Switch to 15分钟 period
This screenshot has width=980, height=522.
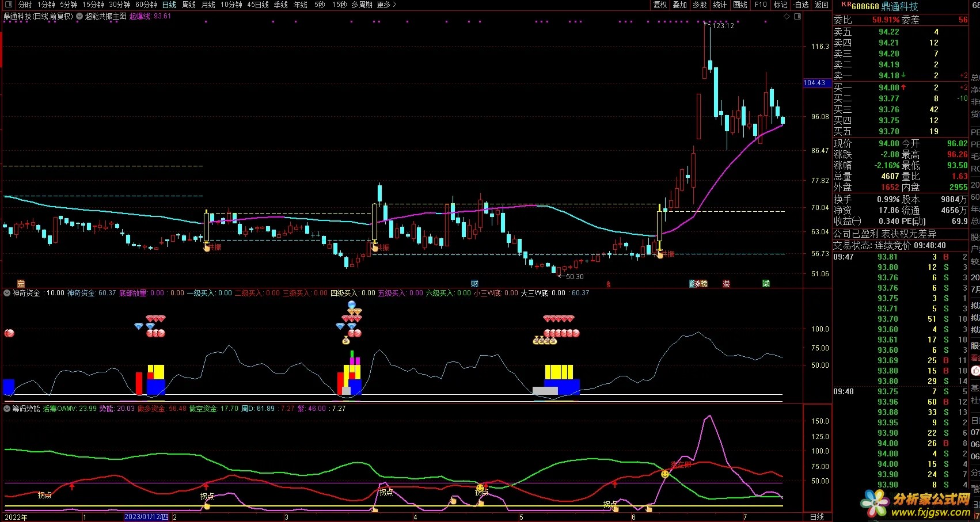pos(93,5)
